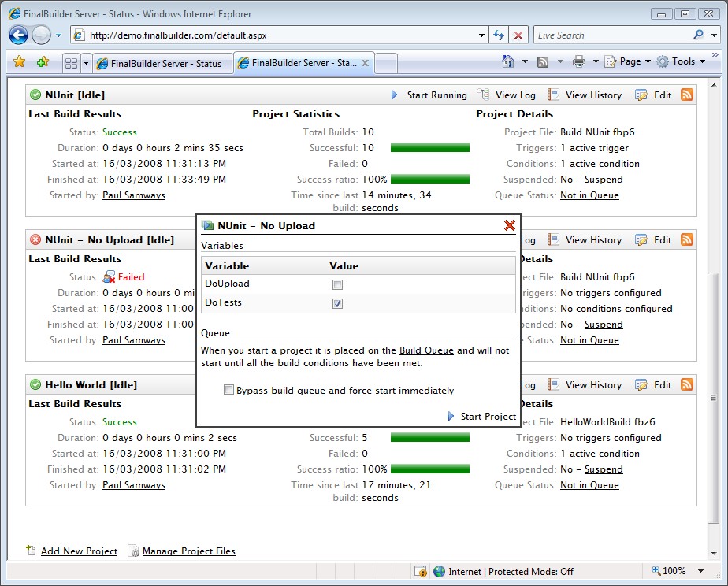728x586 pixels.
Task: Open View History for Hello World
Action: pyautogui.click(x=585, y=384)
